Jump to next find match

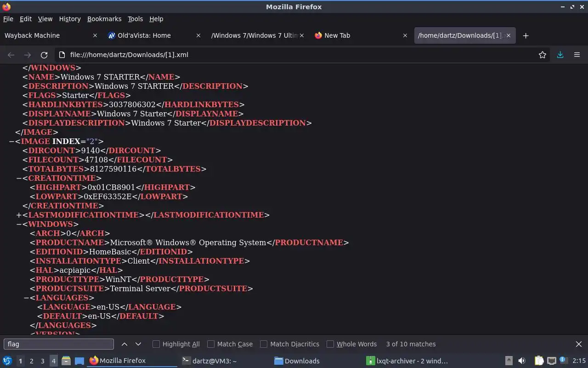point(138,344)
